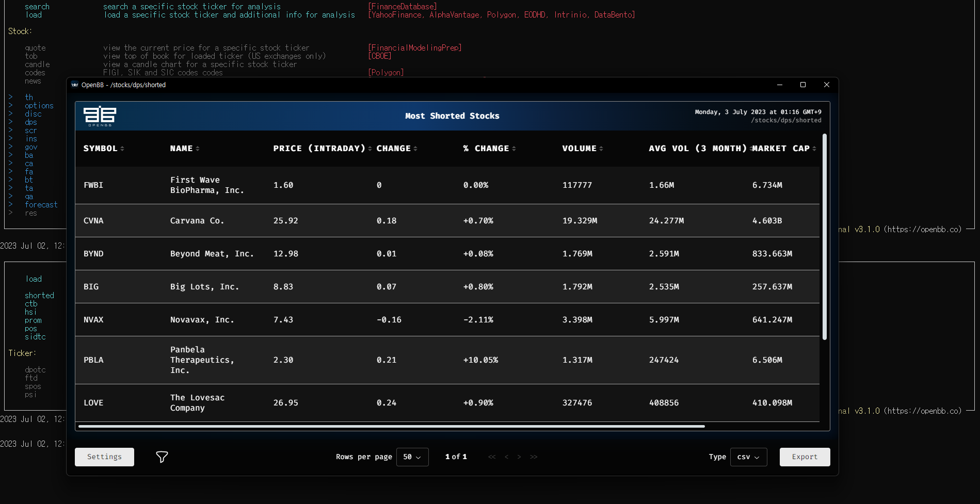
Task: Select the CVNA symbol cell
Action: [x=93, y=221]
